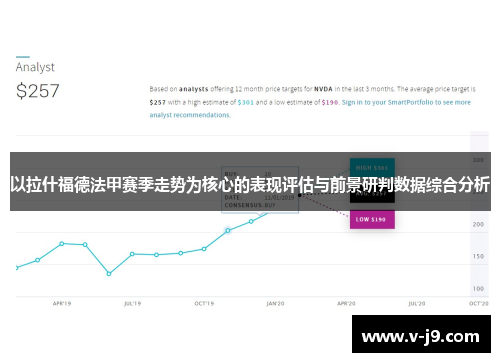The image size is (500, 362).
Task: Click the JUL'19 x-axis label
Action: 133,303
